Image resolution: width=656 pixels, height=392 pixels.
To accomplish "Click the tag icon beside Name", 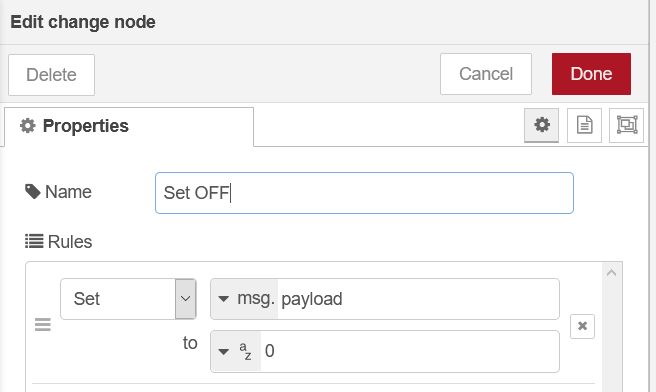I will point(32,192).
